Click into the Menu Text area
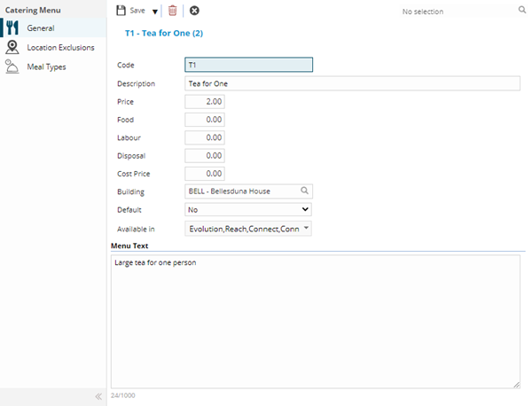Image resolution: width=532 pixels, height=406 pixels. [x=315, y=321]
